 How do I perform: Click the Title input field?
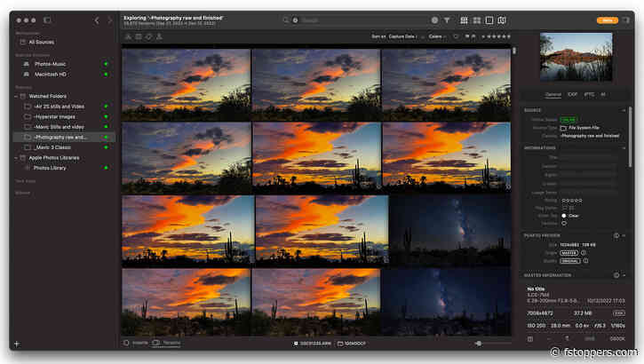tap(589, 157)
